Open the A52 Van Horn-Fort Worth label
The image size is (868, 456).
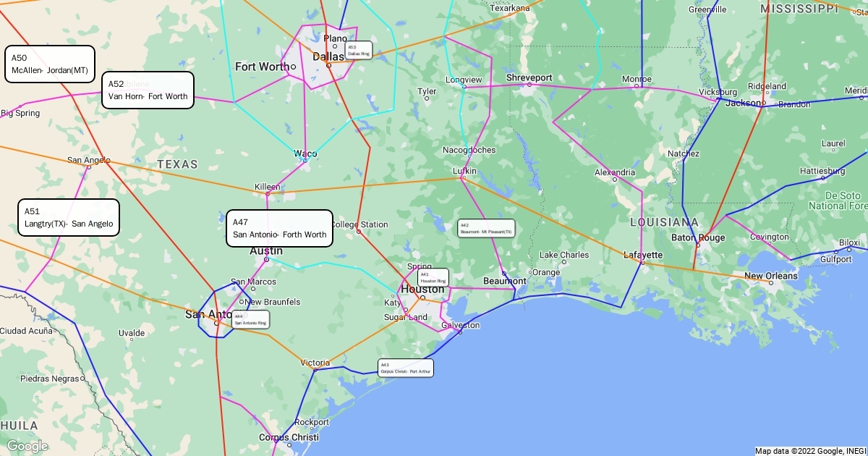click(x=148, y=90)
